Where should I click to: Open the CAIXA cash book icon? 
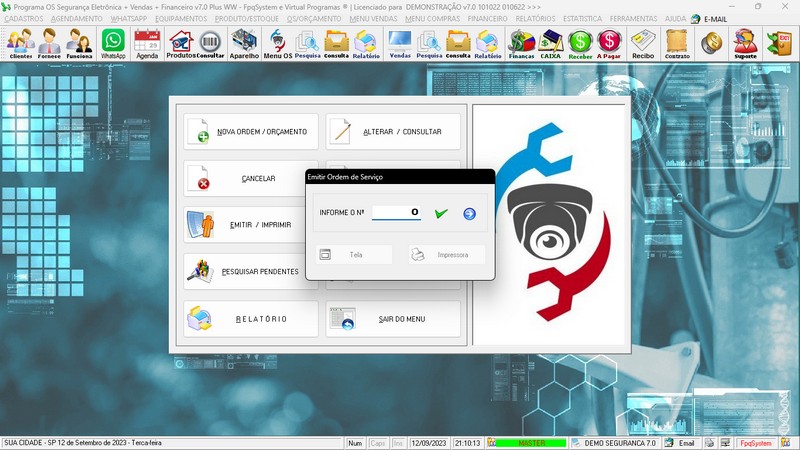click(x=551, y=43)
